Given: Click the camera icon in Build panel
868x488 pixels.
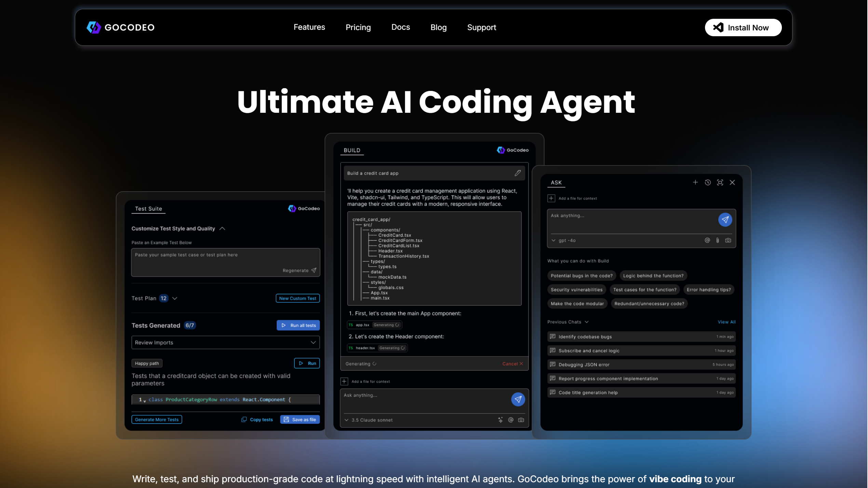Looking at the screenshot, I should pyautogui.click(x=521, y=420).
